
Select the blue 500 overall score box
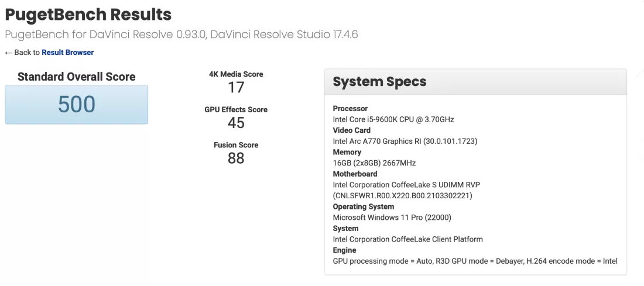[x=76, y=105]
